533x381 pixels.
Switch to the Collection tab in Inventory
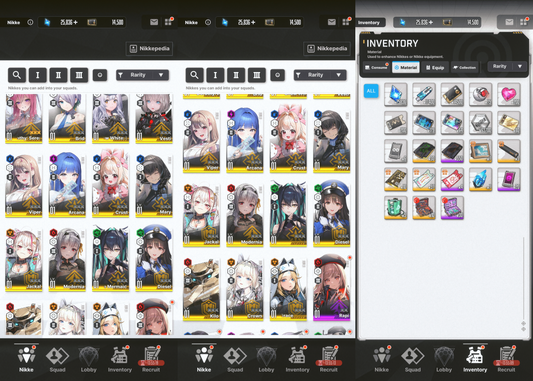click(x=465, y=67)
